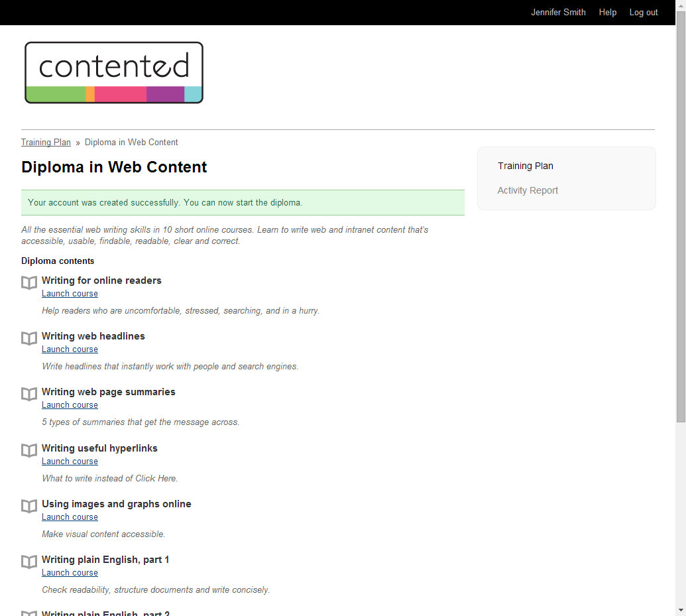Image resolution: width=686 pixels, height=616 pixels.
Task: Click the book icon beside Writing web headlines
Action: (29, 338)
